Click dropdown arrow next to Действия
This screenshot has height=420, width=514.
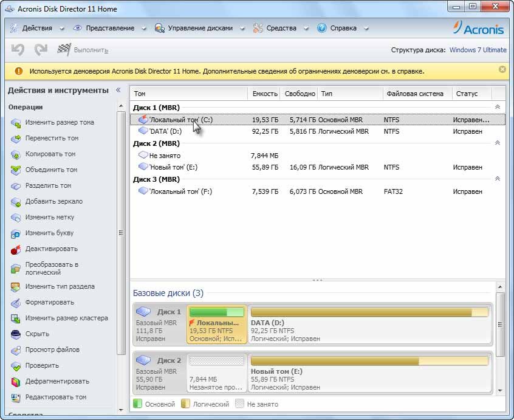[x=61, y=29]
